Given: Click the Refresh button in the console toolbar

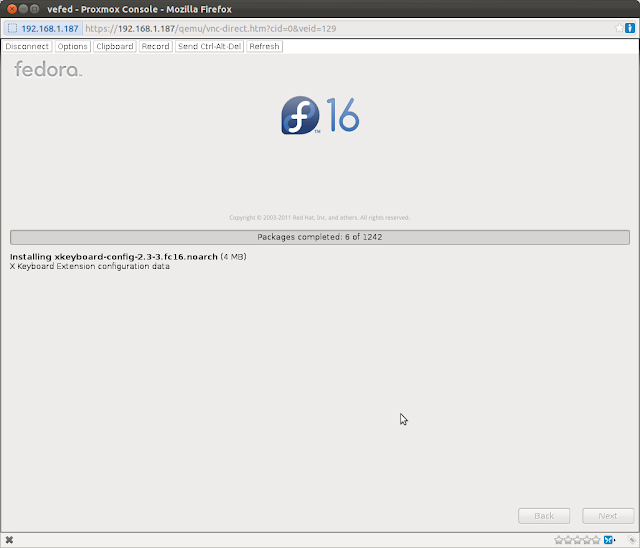Looking at the screenshot, I should point(264,47).
